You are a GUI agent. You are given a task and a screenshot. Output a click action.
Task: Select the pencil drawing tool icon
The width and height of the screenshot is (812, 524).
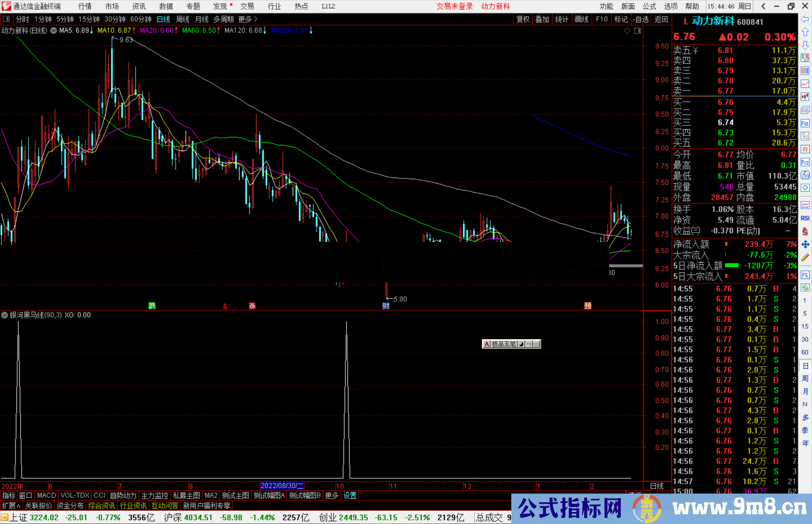[x=805, y=257]
